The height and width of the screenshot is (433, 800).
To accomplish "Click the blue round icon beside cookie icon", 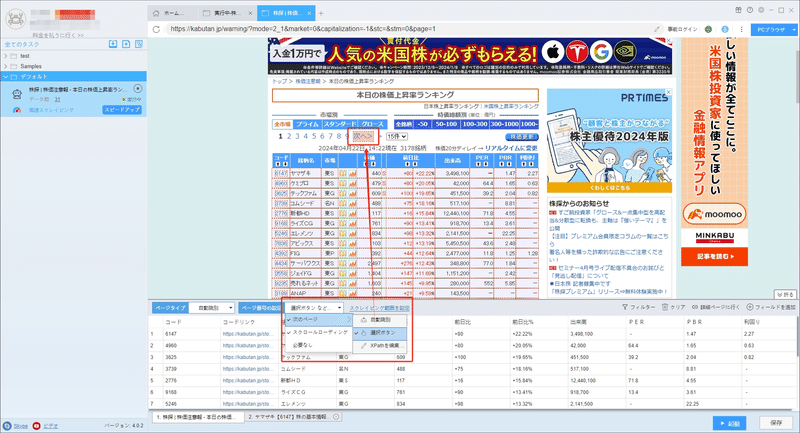I will [724, 29].
